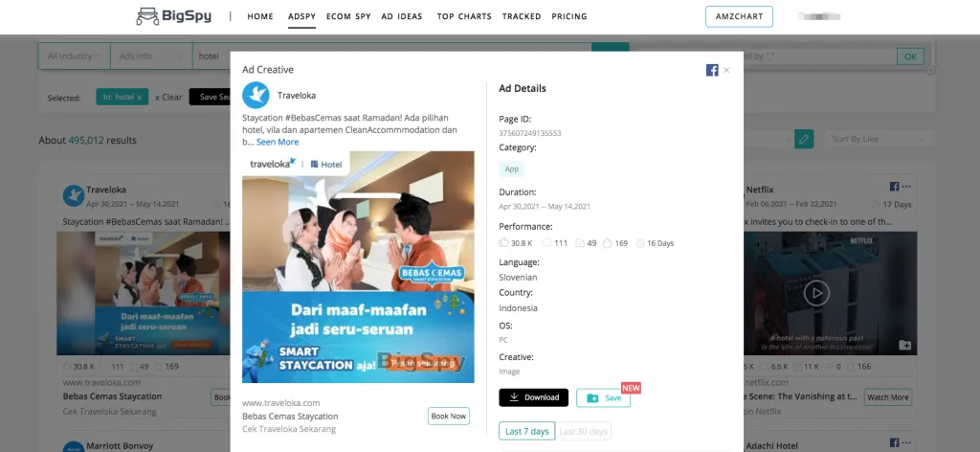Click the Facebook icon in ad modal
The height and width of the screenshot is (452, 980).
pos(712,70)
